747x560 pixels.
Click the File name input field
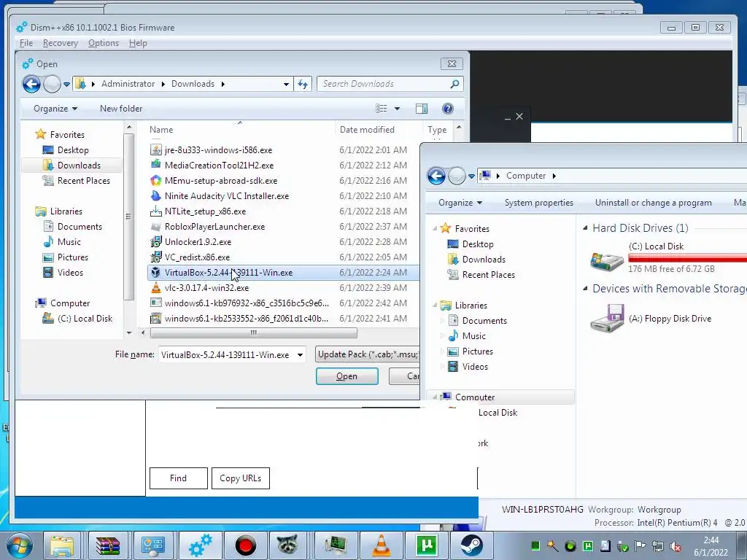click(x=227, y=355)
